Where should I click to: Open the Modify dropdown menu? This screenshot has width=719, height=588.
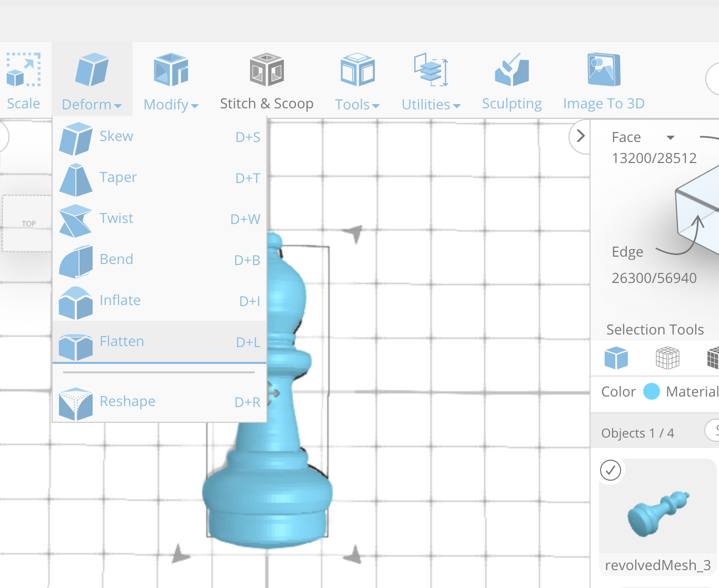[171, 80]
